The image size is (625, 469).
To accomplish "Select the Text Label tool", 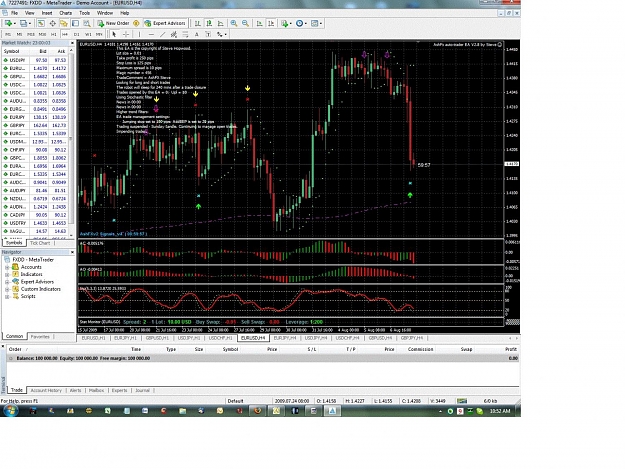I will click(208, 34).
